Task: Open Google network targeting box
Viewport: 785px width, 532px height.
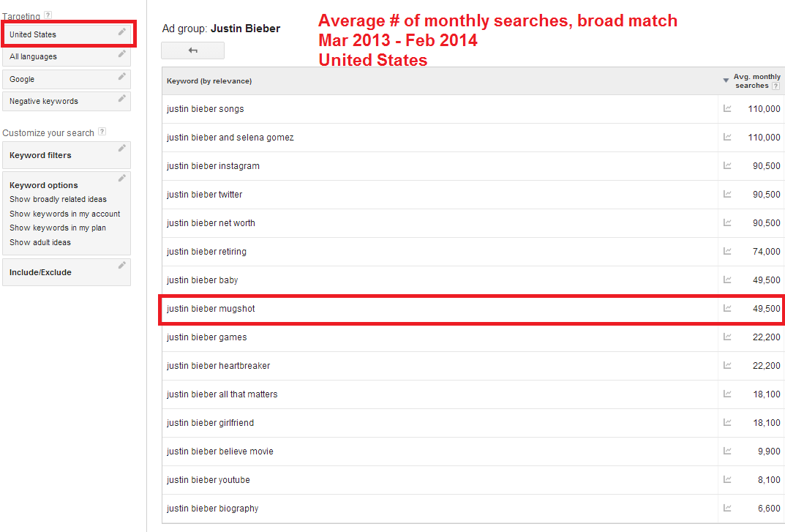Action: [x=67, y=79]
